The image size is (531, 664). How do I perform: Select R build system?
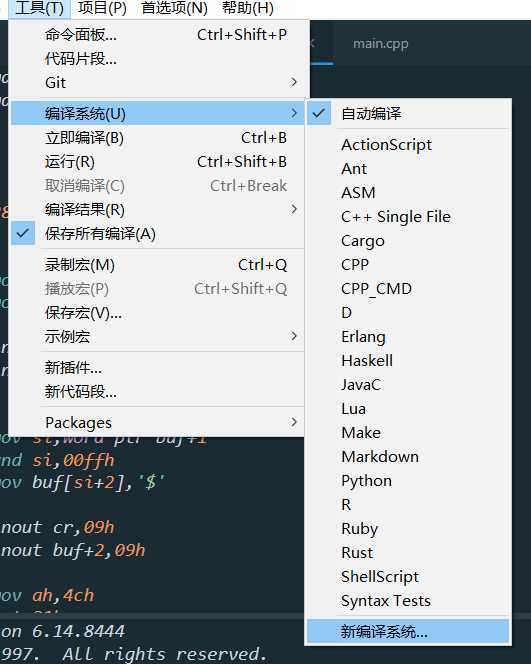point(408,505)
